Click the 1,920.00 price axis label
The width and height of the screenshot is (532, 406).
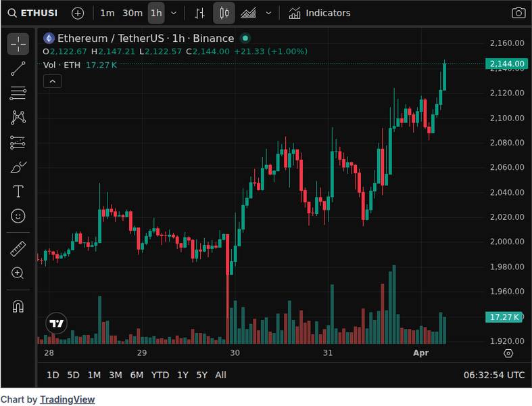click(x=507, y=341)
